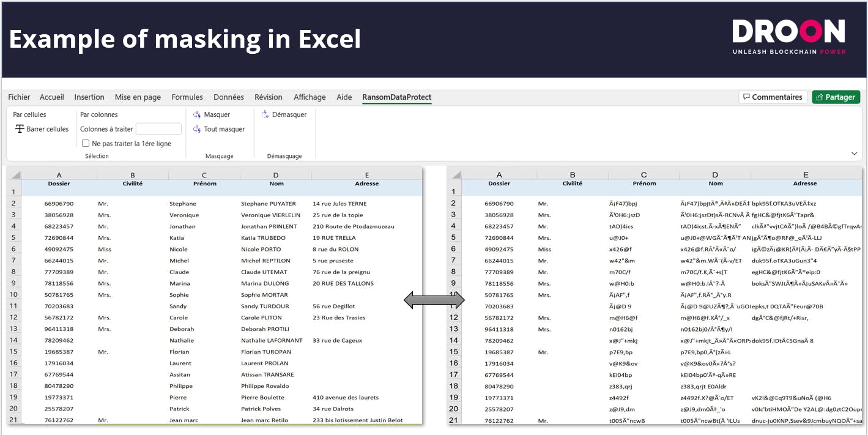Select row 12 header in the right sheet

[x=453, y=318]
